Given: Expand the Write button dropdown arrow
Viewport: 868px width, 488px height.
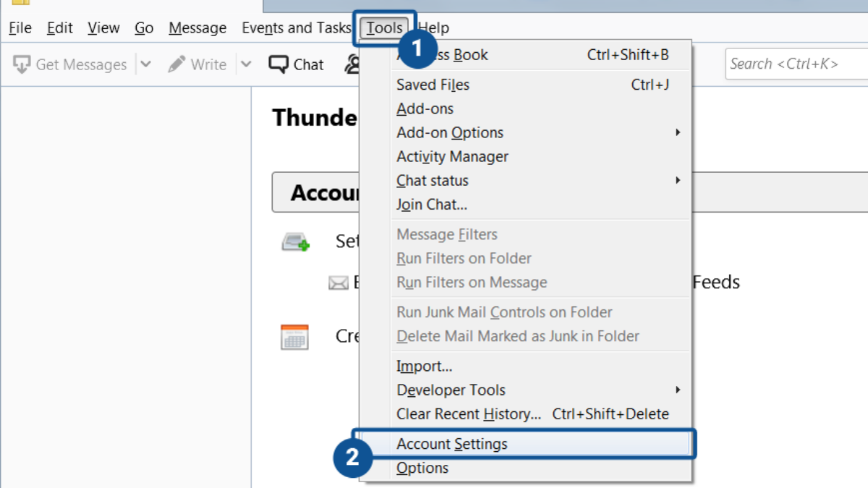Looking at the screenshot, I should (x=246, y=64).
